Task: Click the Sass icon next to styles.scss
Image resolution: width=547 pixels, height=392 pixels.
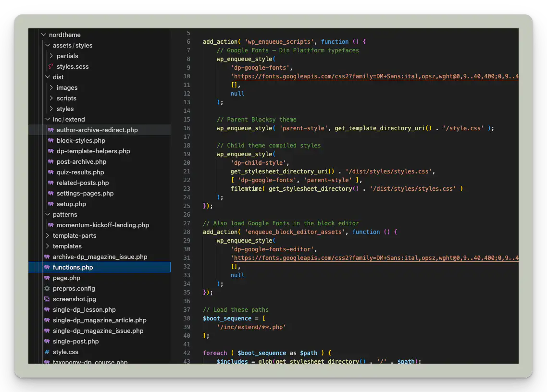Action: pyautogui.click(x=51, y=67)
